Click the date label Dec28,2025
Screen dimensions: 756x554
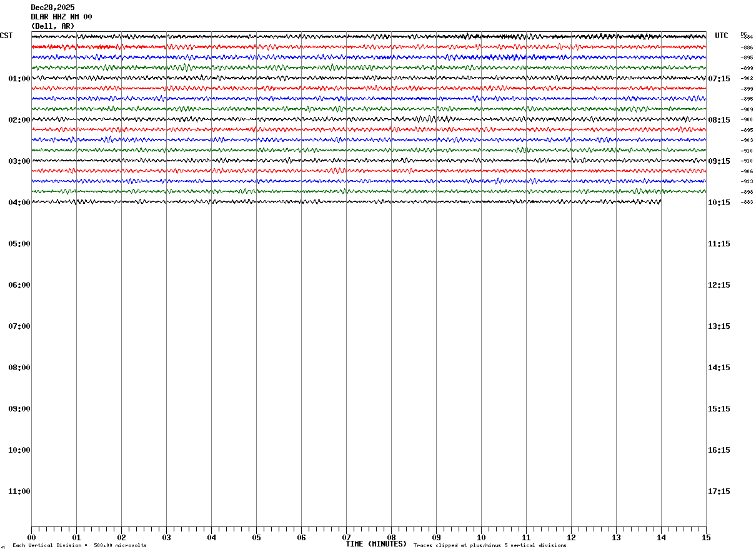52,8
